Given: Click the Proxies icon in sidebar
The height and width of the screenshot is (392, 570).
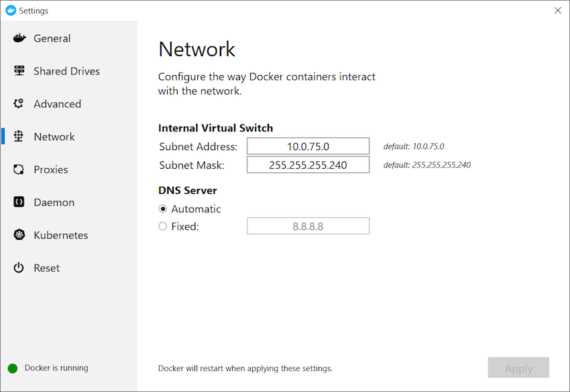Looking at the screenshot, I should pos(19,170).
